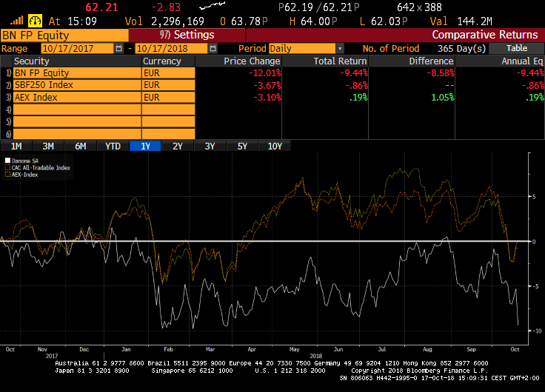
Task: Choose the 5Y time range tab
Action: [242, 146]
